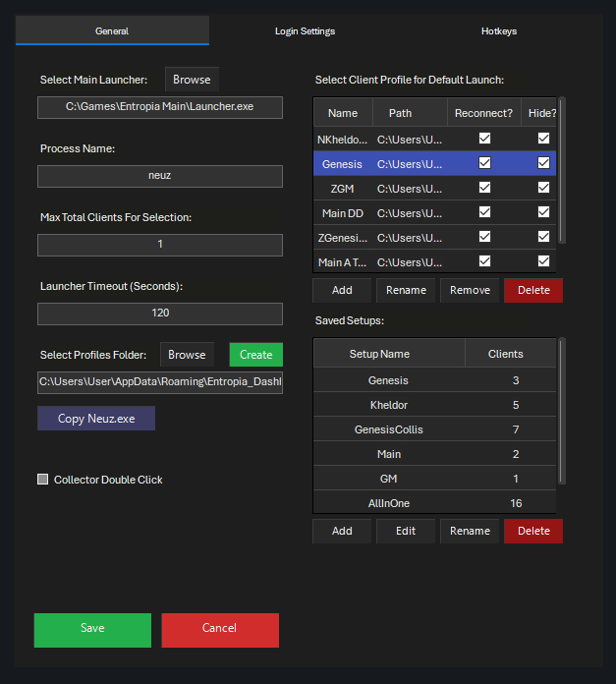Select the NKheldo... profile name
The height and width of the screenshot is (684, 616).
(x=342, y=140)
